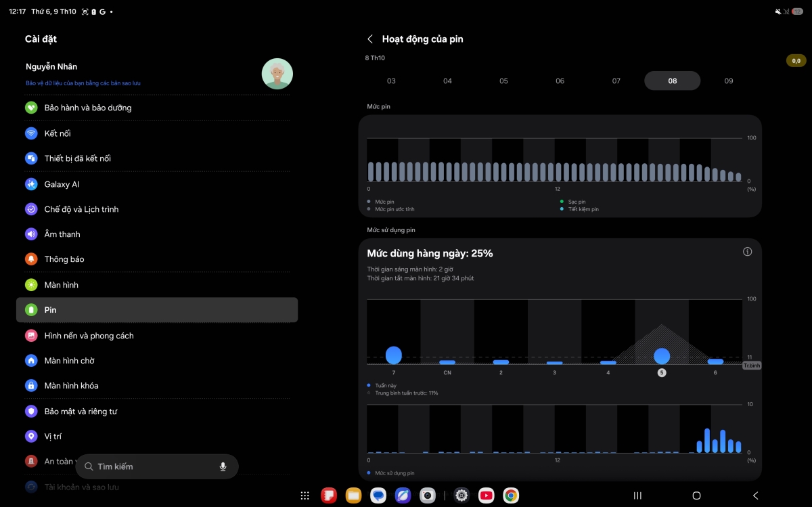Open Thiết bị đã kết nối settings

click(x=157, y=158)
